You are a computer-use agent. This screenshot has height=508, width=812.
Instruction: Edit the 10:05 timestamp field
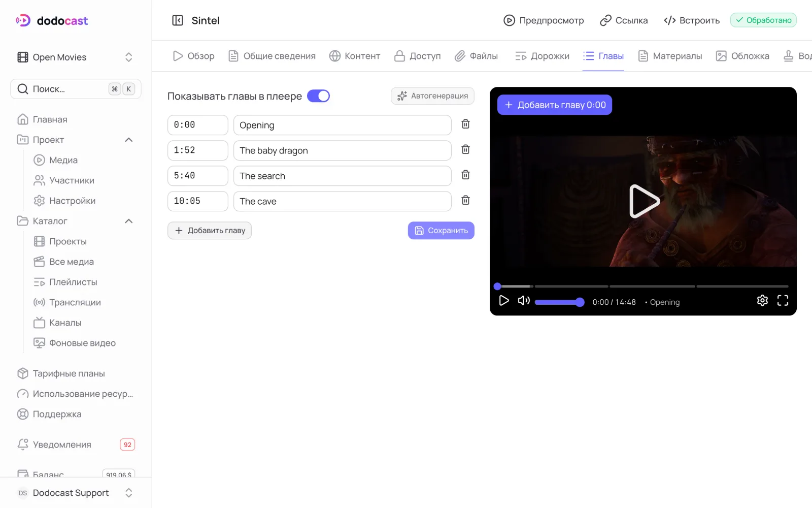point(197,201)
